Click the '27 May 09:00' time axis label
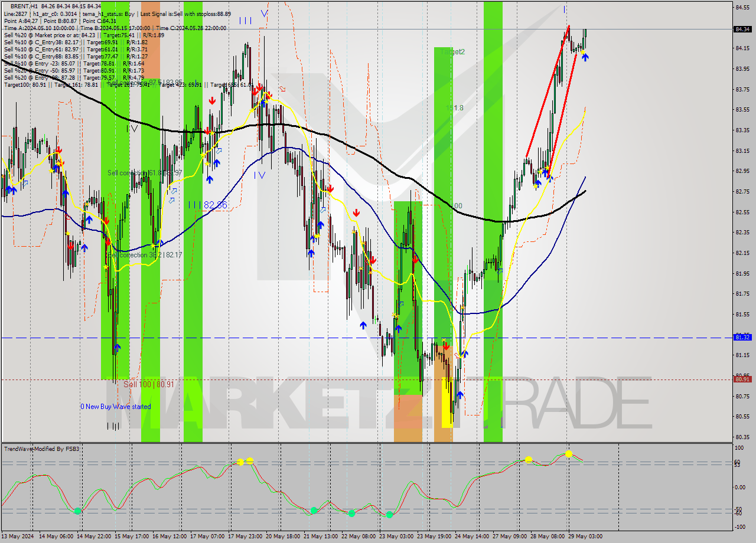Viewport: 756px width, 543px height. (510, 537)
